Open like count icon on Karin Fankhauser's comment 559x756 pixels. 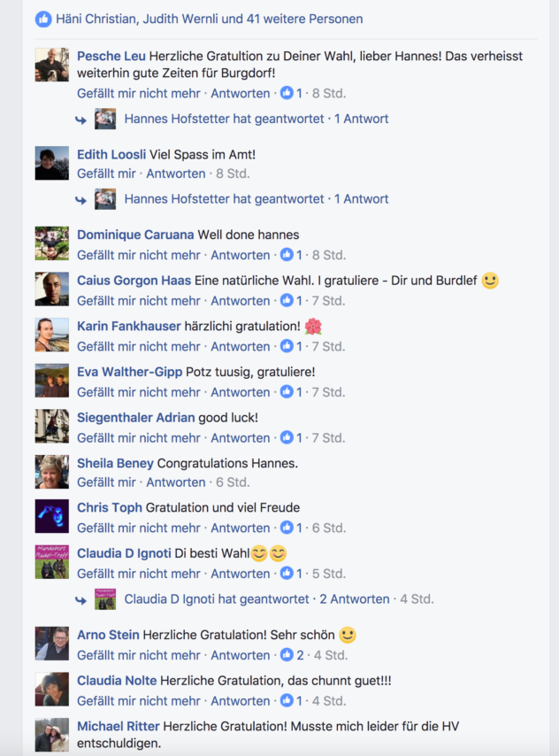[287, 346]
